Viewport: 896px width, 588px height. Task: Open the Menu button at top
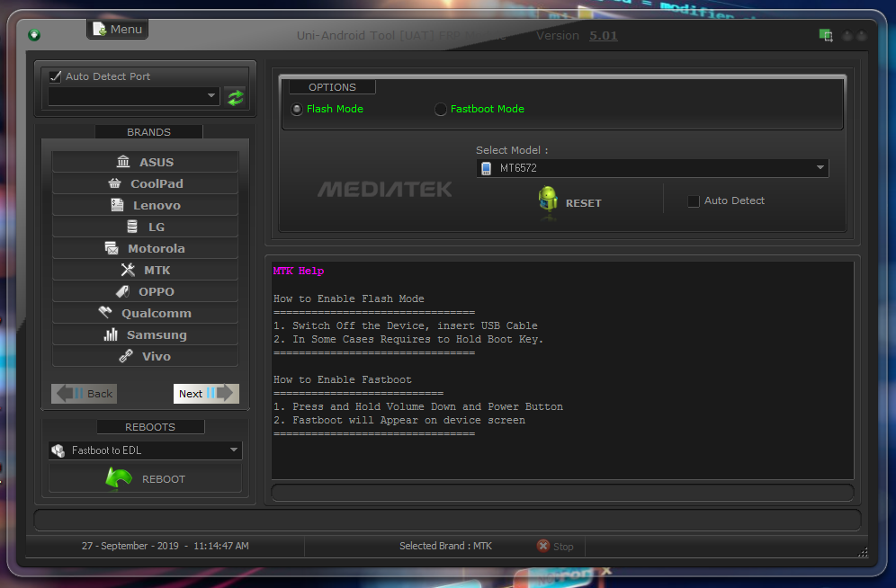pos(118,29)
